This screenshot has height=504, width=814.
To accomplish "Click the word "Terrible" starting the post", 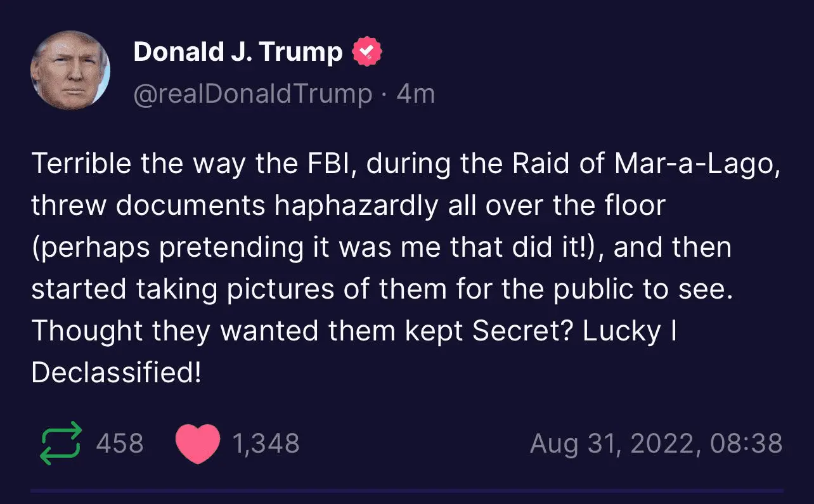I will click(x=81, y=164).
